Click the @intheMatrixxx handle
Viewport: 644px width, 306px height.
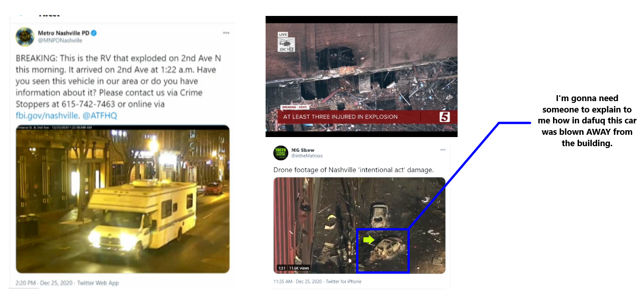click(307, 156)
